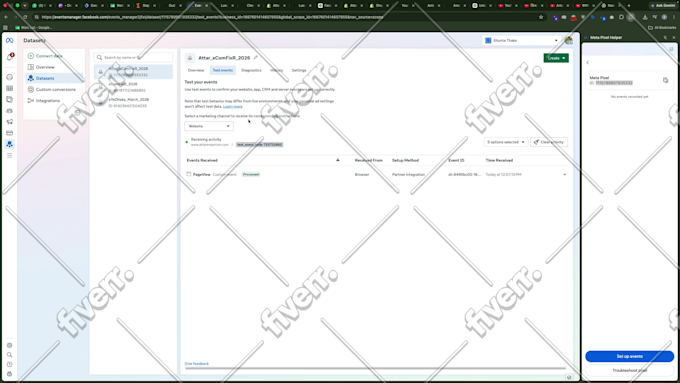Focus the Search by name or ID field
Screen dimensions: 680x383
click(x=133, y=57)
